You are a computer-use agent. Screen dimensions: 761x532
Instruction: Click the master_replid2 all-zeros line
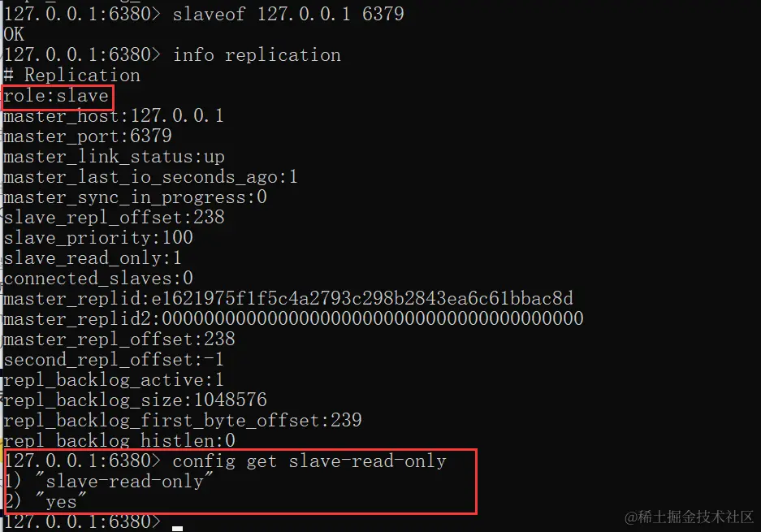click(294, 319)
